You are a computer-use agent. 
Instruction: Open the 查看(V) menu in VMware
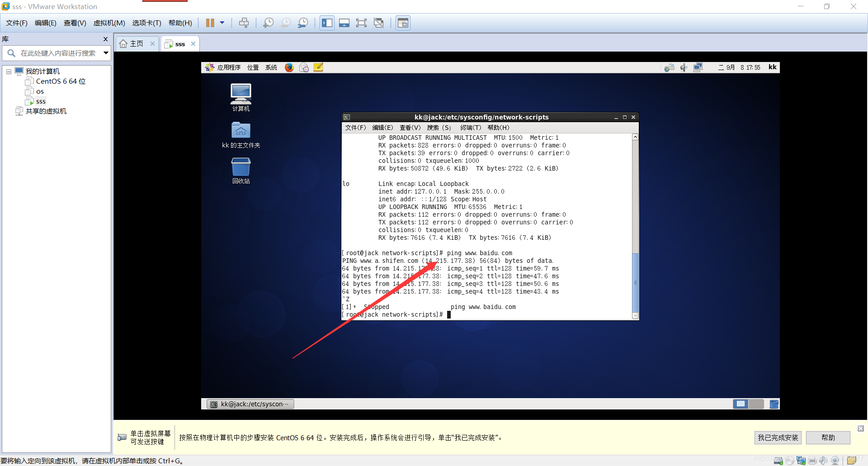[75, 23]
